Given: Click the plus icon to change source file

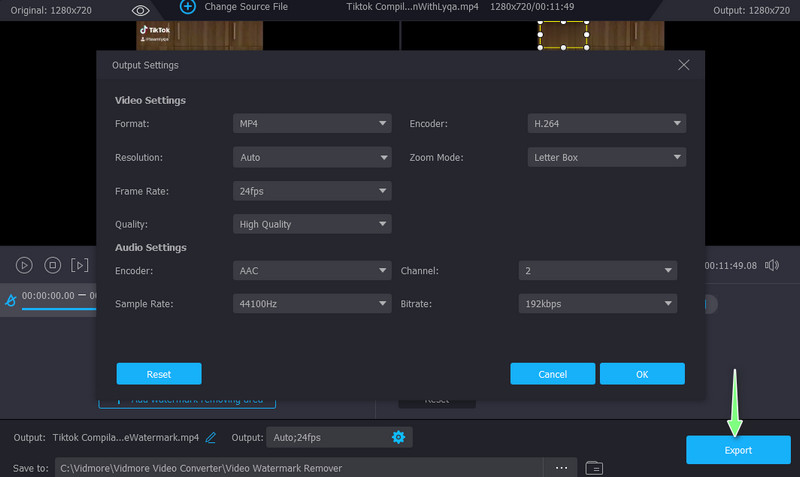Looking at the screenshot, I should click(x=188, y=6).
